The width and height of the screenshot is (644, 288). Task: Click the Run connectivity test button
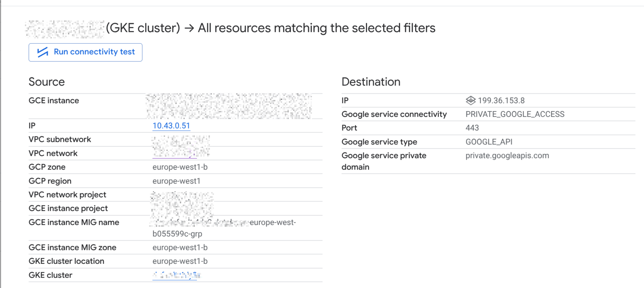tap(85, 52)
